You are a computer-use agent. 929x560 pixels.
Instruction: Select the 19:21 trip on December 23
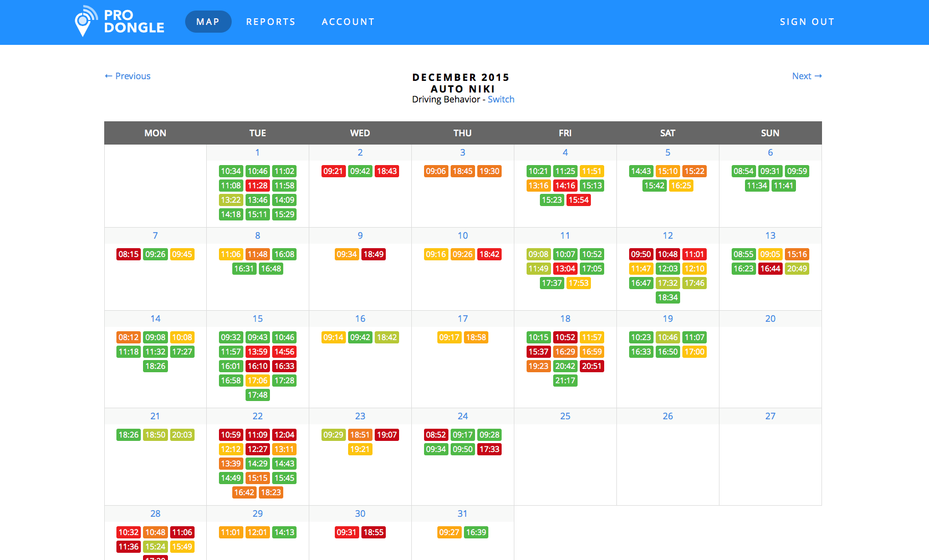(360, 449)
